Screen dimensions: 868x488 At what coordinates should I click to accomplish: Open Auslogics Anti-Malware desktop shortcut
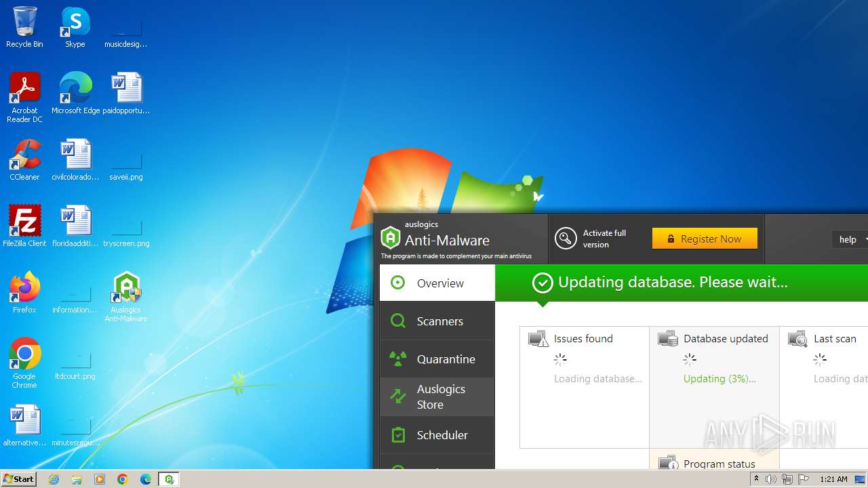[x=125, y=297]
